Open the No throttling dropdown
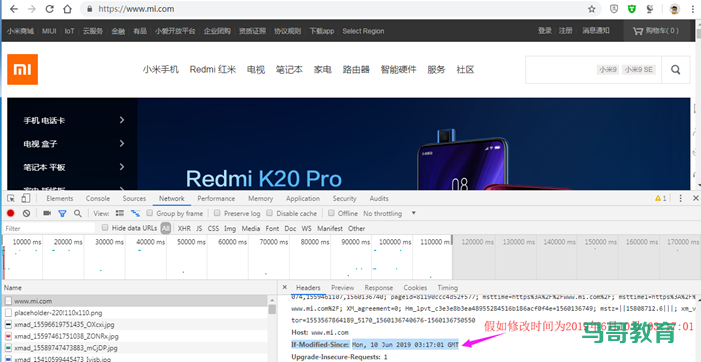The width and height of the screenshot is (701, 362). pos(389,213)
